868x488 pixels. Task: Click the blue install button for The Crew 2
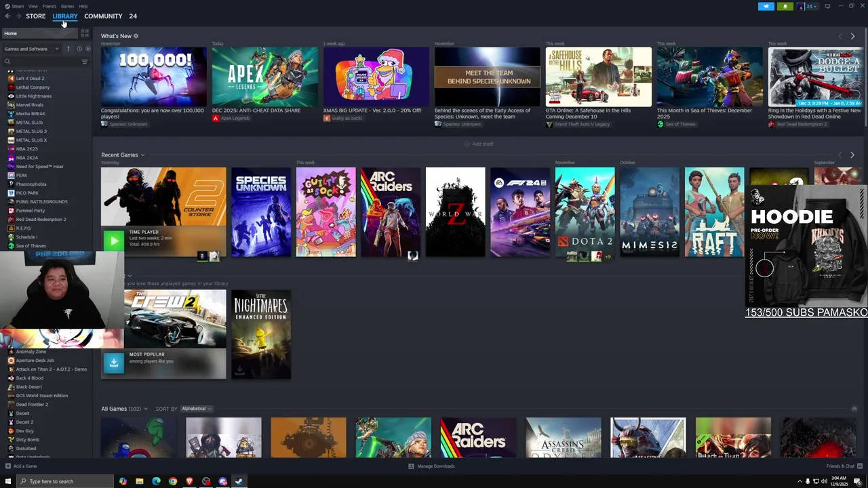point(114,363)
